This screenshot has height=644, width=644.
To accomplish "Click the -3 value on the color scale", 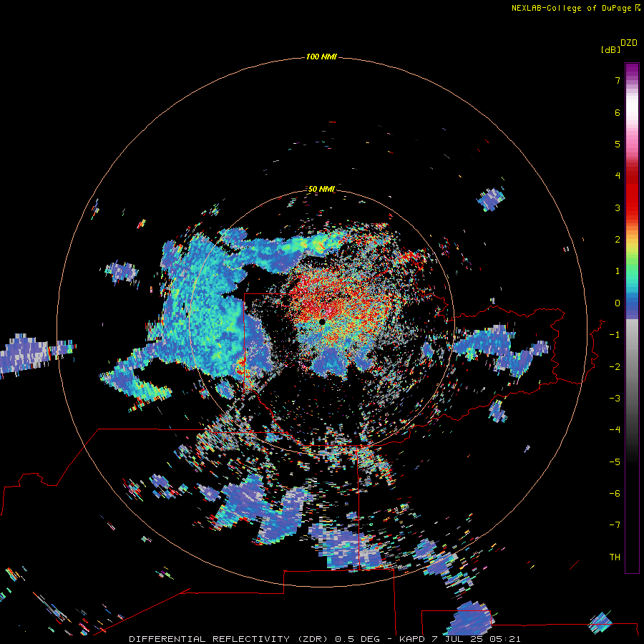I will pos(615,399).
